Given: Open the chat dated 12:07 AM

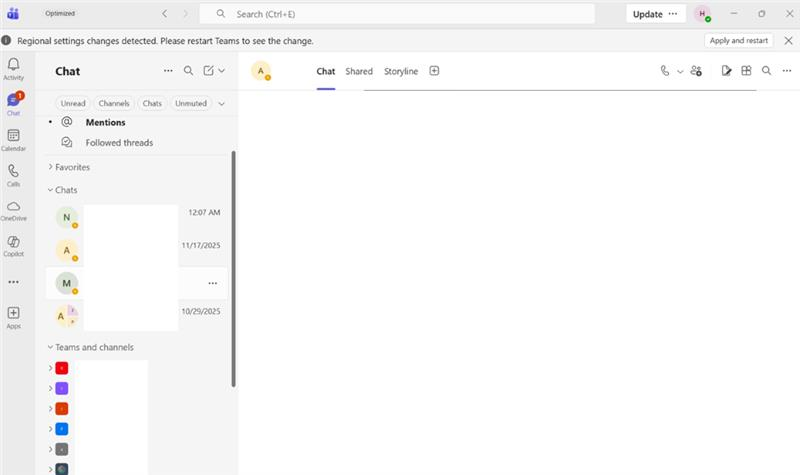Looking at the screenshot, I should coord(137,217).
